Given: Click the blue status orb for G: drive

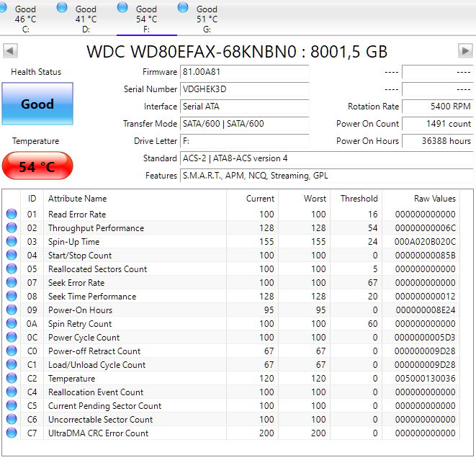Looking at the screenshot, I should tap(183, 7).
